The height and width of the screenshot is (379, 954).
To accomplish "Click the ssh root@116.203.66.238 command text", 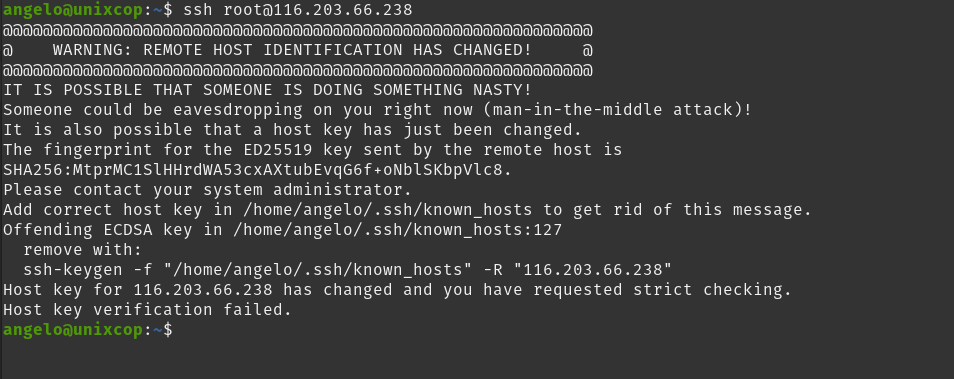I will 298,10.
